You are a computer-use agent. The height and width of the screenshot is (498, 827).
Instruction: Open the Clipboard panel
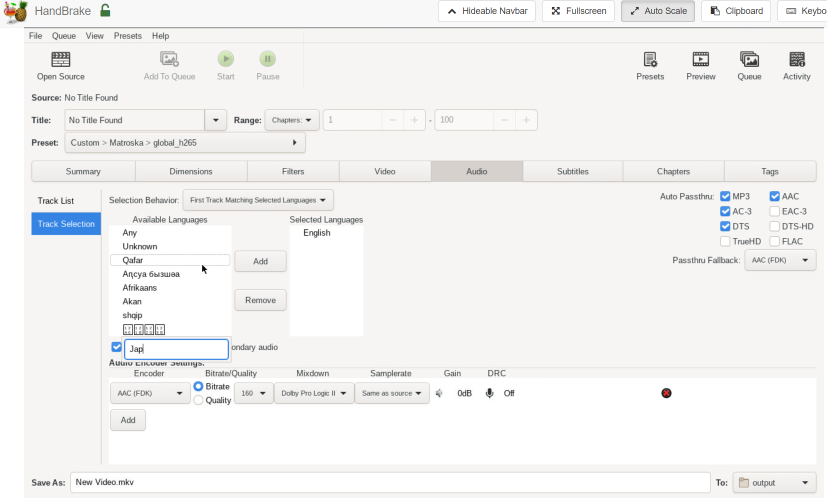click(736, 11)
